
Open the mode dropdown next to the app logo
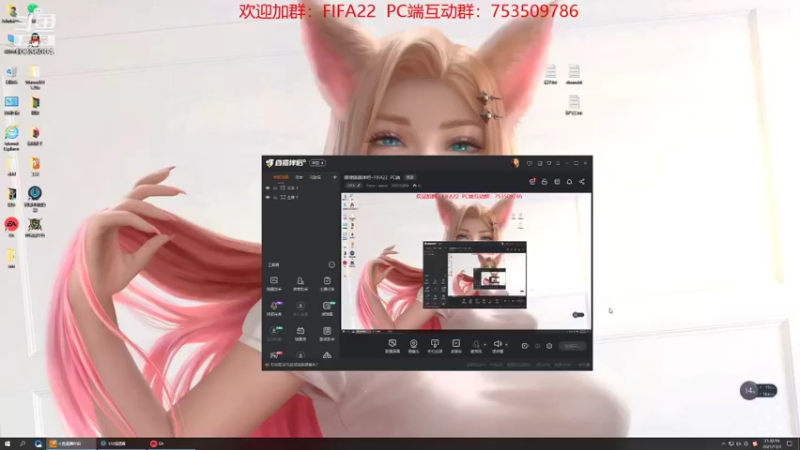coord(317,163)
